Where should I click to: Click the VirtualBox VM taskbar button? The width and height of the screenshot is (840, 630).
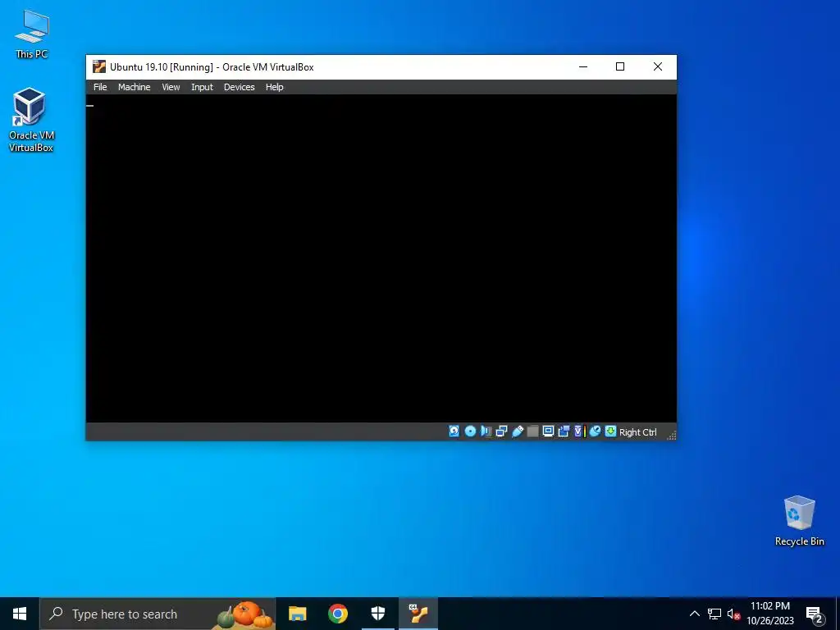pos(418,614)
